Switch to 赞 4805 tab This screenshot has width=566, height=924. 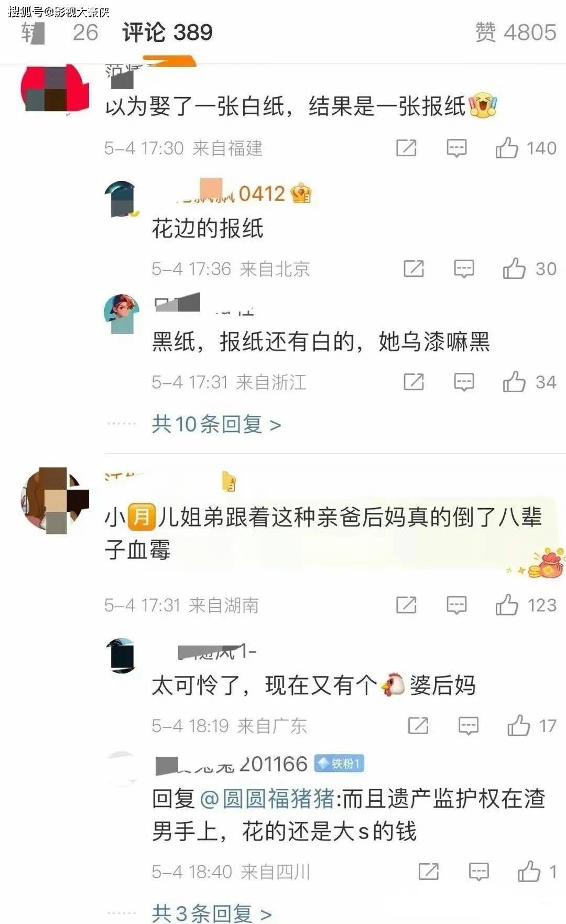click(x=516, y=33)
